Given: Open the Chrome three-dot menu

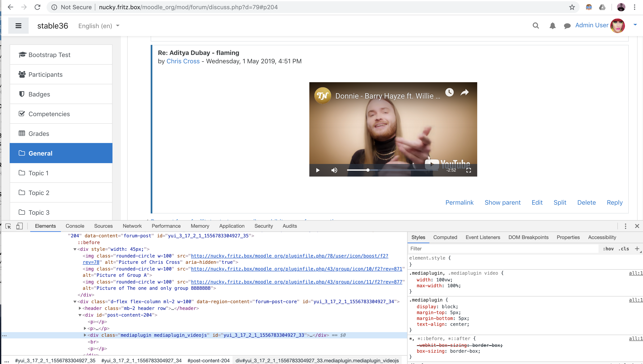Looking at the screenshot, I should [634, 7].
